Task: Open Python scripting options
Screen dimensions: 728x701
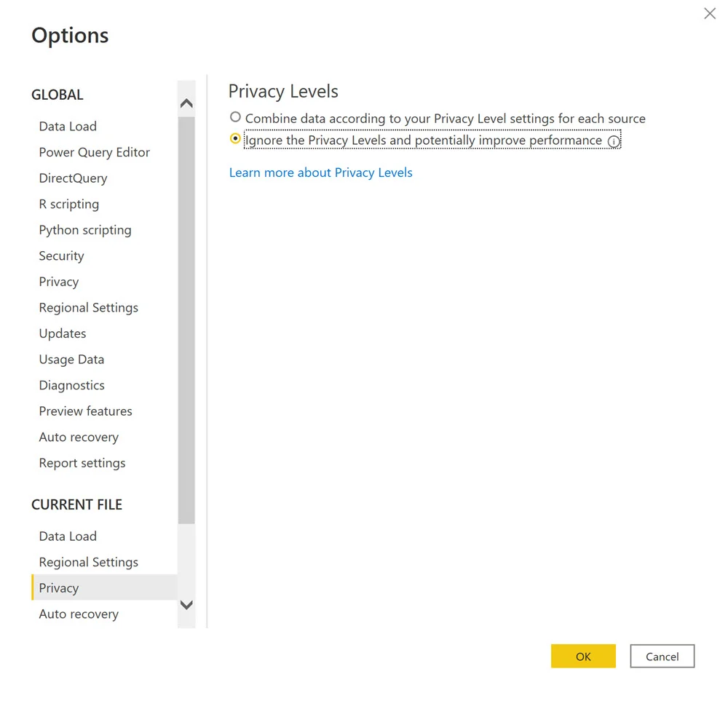Action: (85, 230)
